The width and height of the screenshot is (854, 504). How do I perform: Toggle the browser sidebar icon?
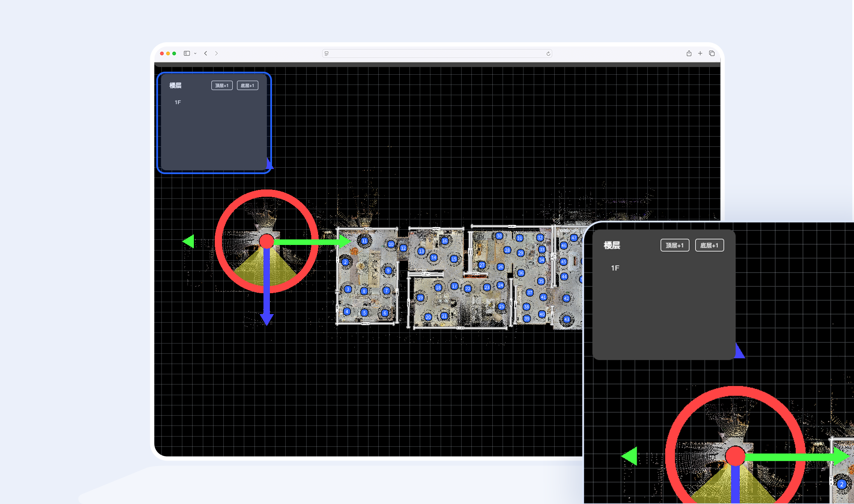pos(187,53)
